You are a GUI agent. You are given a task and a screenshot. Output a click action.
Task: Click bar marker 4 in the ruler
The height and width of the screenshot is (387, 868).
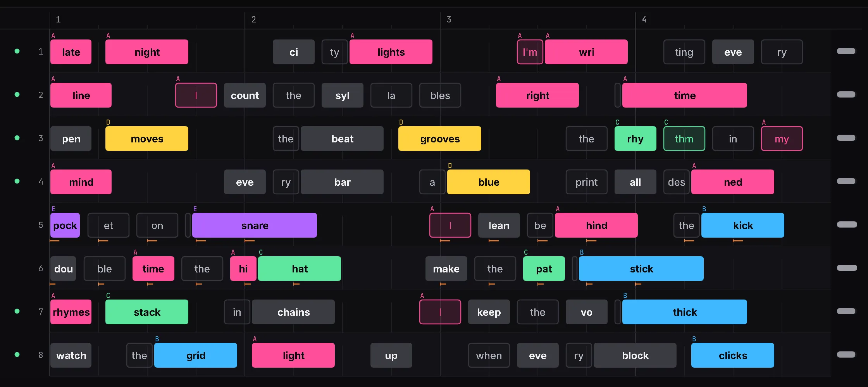[x=644, y=19]
